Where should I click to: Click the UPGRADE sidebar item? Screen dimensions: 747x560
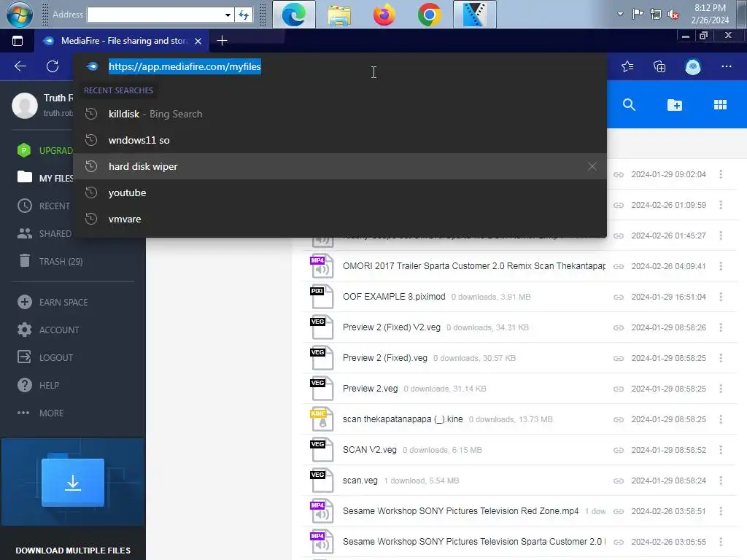coord(45,150)
